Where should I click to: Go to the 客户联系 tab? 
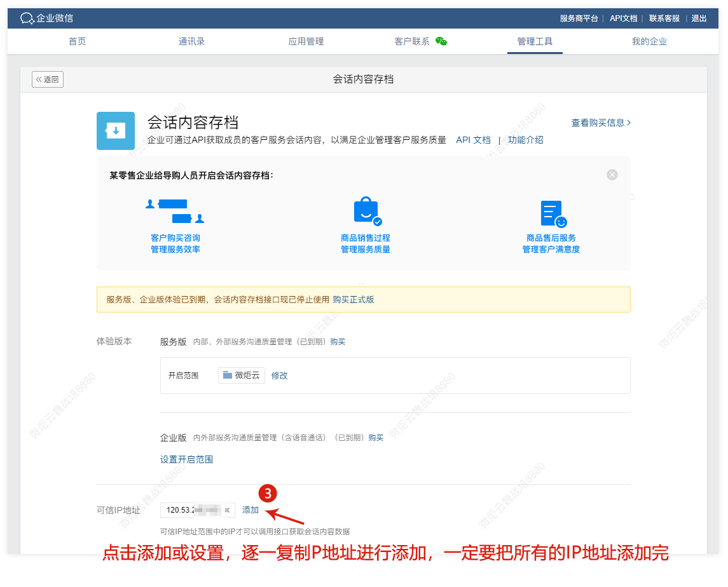click(412, 41)
